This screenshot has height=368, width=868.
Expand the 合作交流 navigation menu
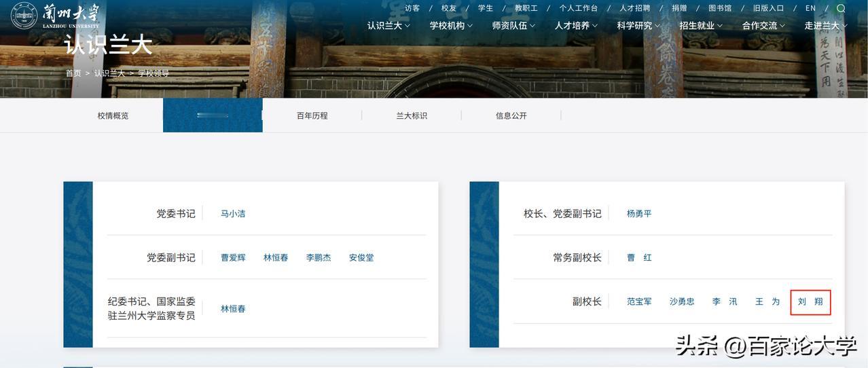pos(763,26)
